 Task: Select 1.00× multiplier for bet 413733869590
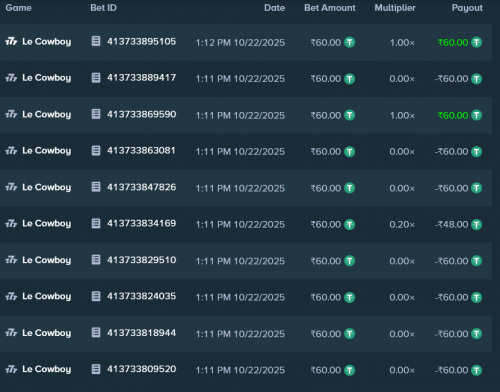402,116
